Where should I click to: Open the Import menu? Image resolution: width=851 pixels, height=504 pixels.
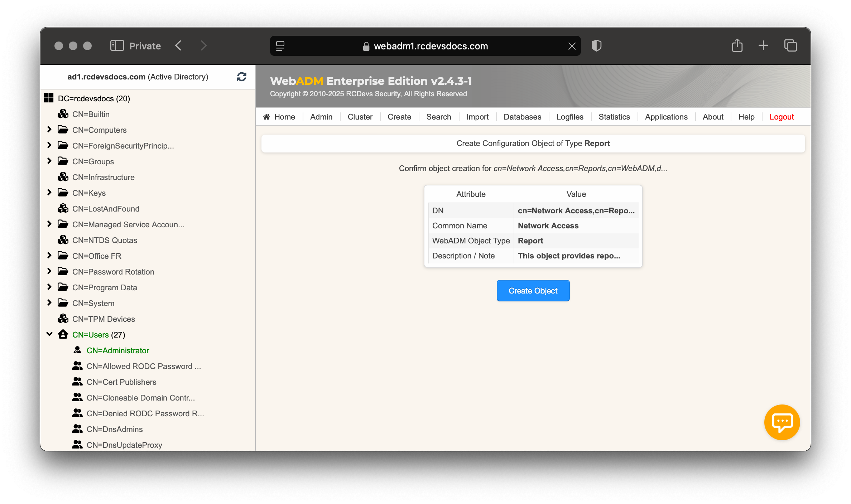[x=477, y=117]
